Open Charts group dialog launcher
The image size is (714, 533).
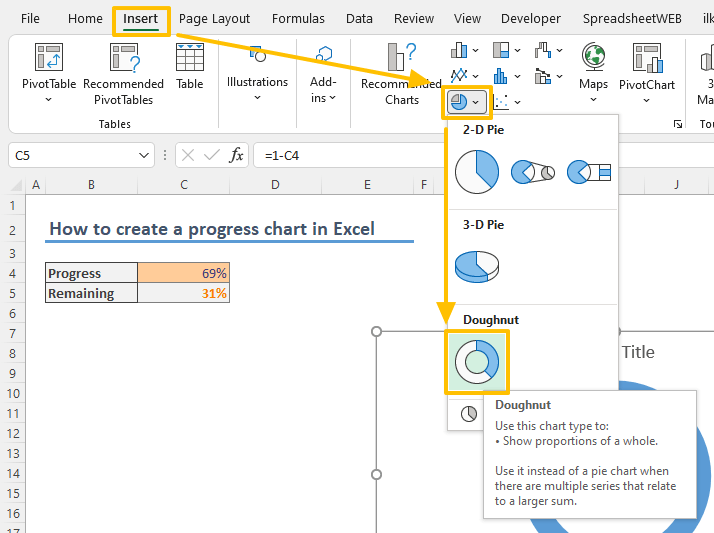tap(678, 124)
